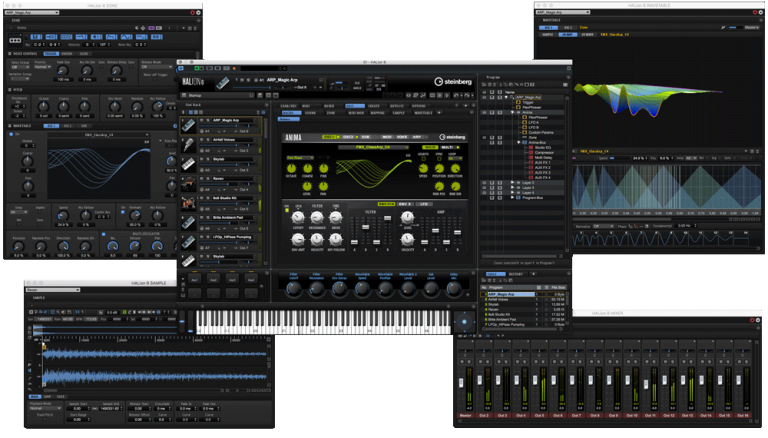Click the Filter Cutoff quick control knob

coord(293,289)
